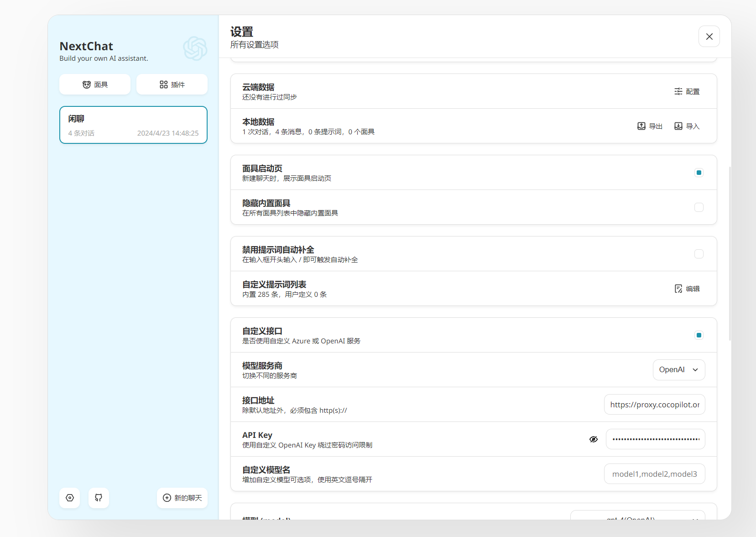Open the GitHub icon link
The height and width of the screenshot is (537, 756).
point(99,498)
